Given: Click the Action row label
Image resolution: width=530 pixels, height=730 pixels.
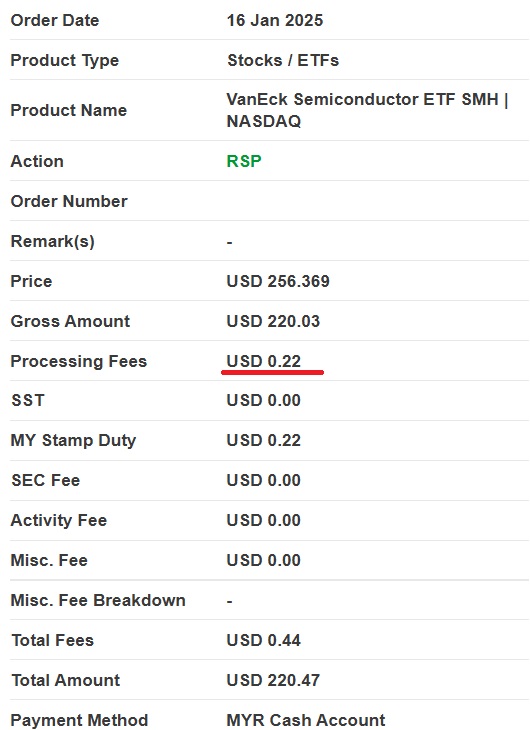Looking at the screenshot, I should click(x=37, y=161).
